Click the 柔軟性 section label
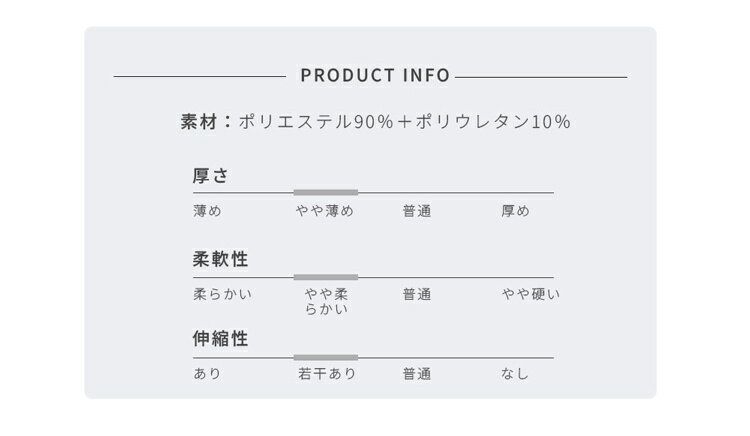The image size is (750, 436). click(x=220, y=259)
